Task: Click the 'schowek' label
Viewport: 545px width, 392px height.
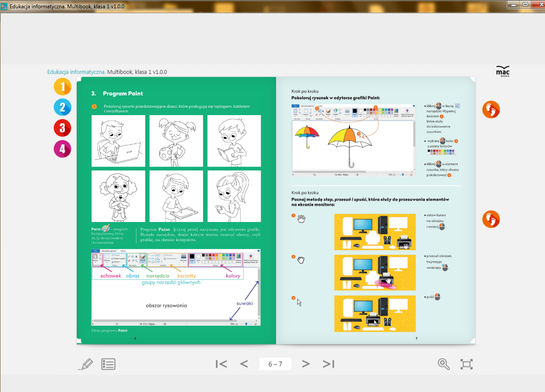Action: coord(111,276)
